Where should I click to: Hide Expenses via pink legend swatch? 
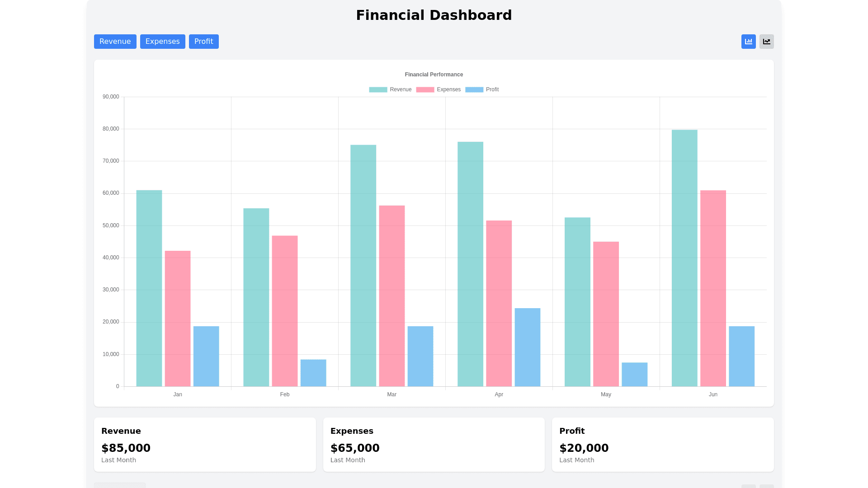click(425, 89)
